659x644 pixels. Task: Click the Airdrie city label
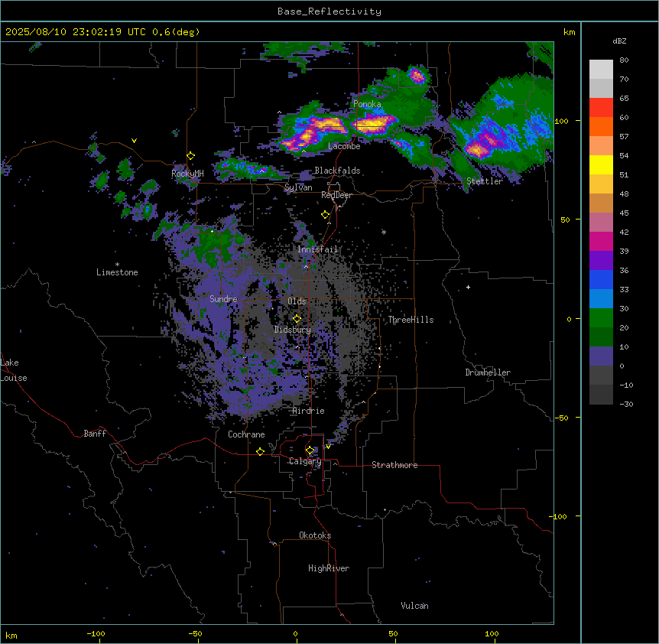point(309,411)
